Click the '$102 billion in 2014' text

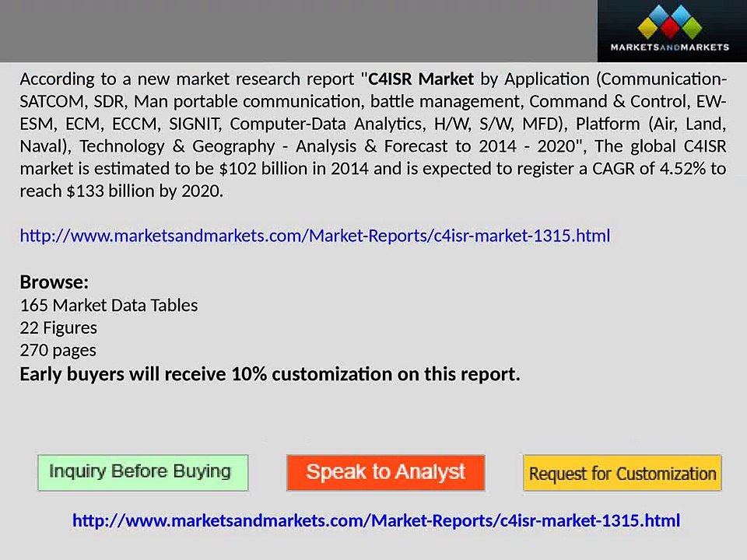tap(293, 169)
